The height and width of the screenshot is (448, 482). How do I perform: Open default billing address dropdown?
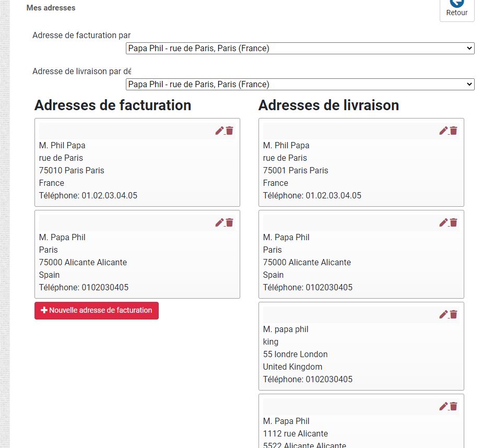(300, 49)
